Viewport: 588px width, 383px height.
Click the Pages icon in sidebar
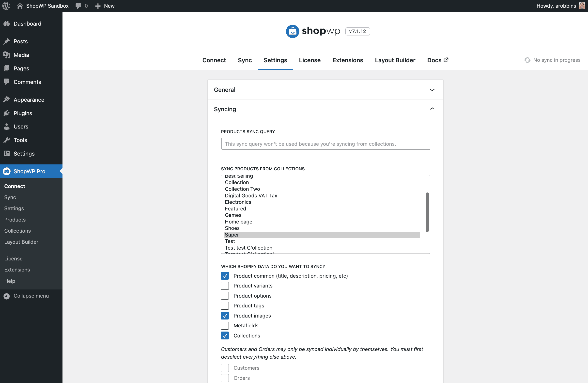[x=7, y=68]
